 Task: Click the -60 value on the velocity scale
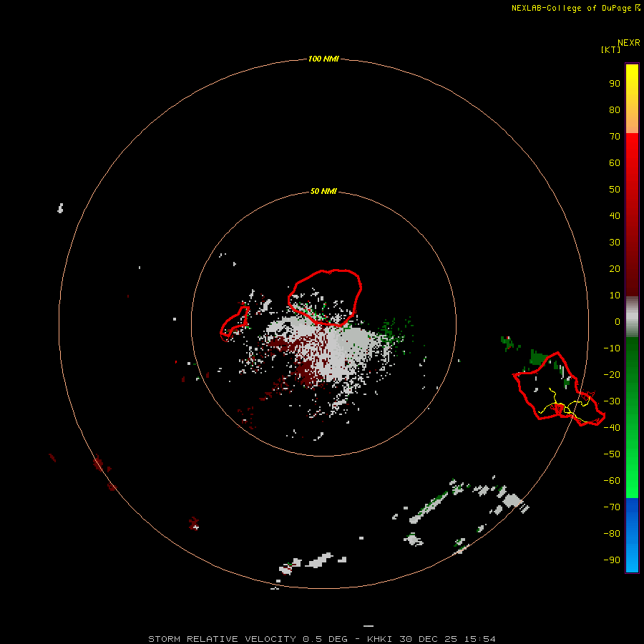coord(612,481)
